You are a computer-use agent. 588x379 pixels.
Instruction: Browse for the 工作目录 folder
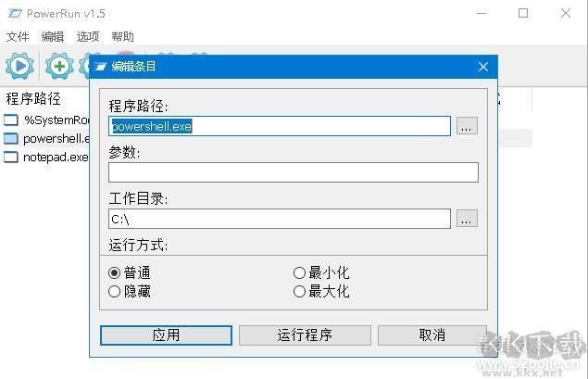(467, 219)
